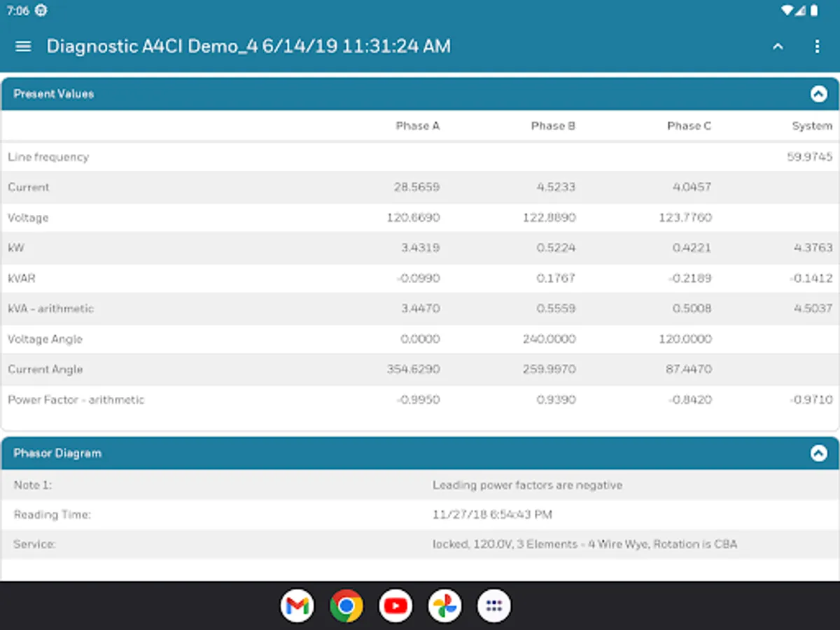Select system power factor -0.9710

click(x=811, y=400)
